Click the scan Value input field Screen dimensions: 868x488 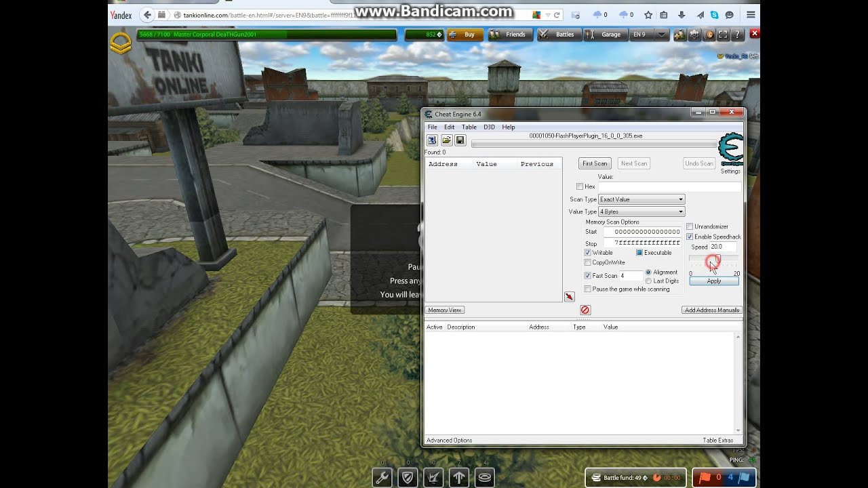[670, 186]
